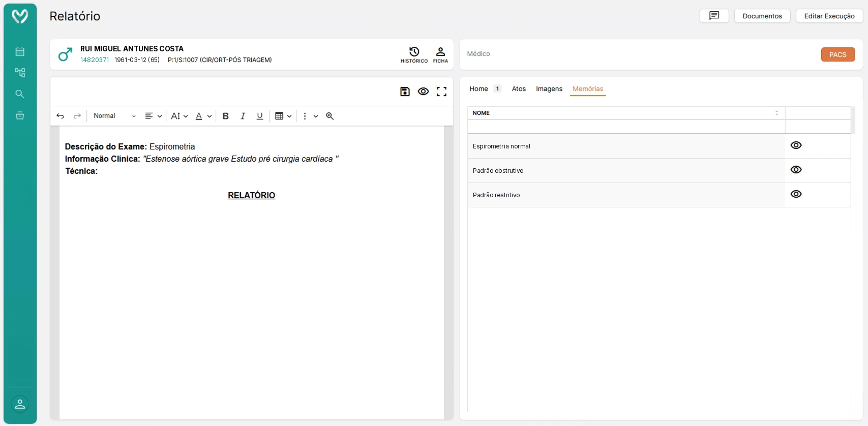Open the three-dots more options menu
Image resolution: width=868 pixels, height=426 pixels.
point(305,116)
